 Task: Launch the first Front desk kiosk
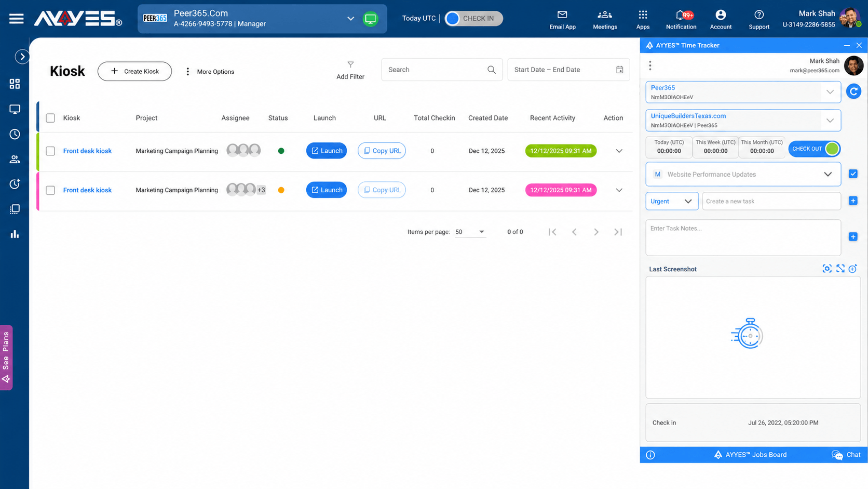click(327, 151)
